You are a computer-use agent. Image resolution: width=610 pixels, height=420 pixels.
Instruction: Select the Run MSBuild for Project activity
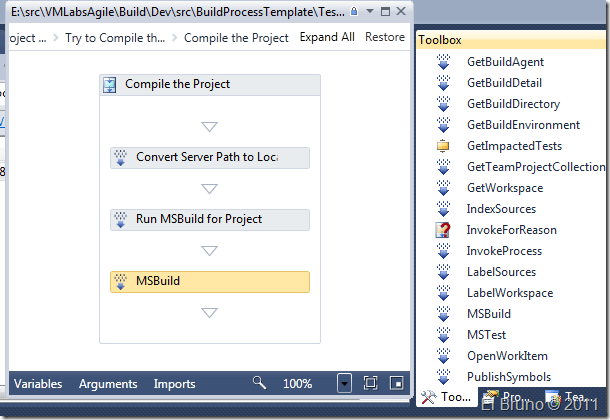click(x=210, y=219)
